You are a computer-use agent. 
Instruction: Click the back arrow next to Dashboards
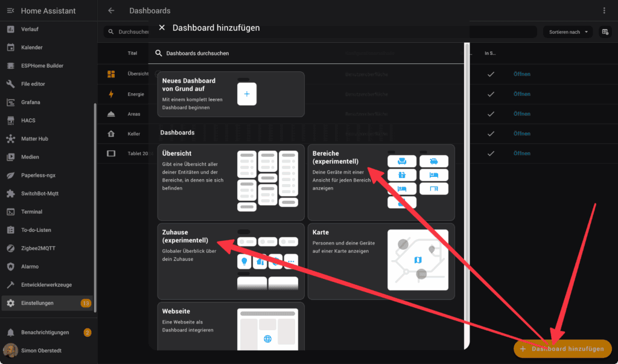111,10
